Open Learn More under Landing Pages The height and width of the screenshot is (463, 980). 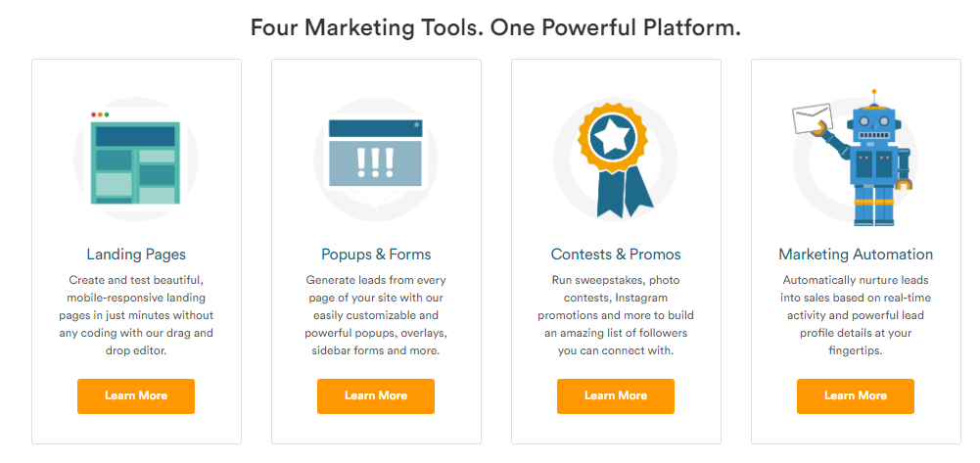(136, 396)
